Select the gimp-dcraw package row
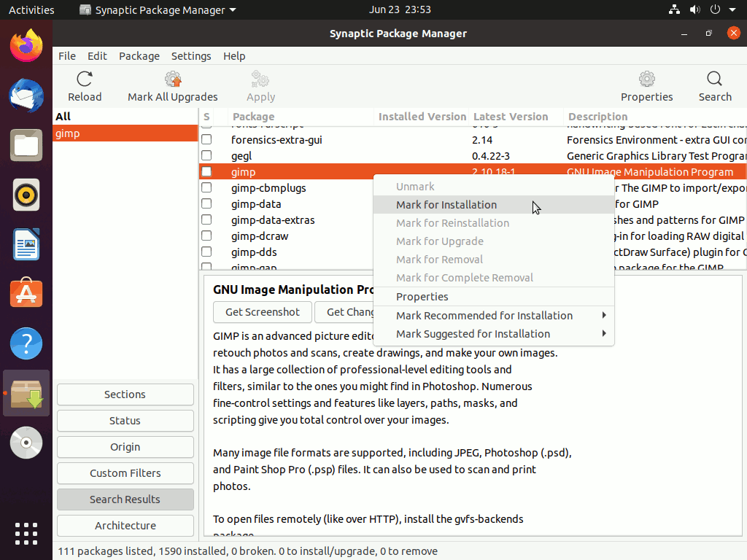747x560 pixels. pyautogui.click(x=286, y=236)
